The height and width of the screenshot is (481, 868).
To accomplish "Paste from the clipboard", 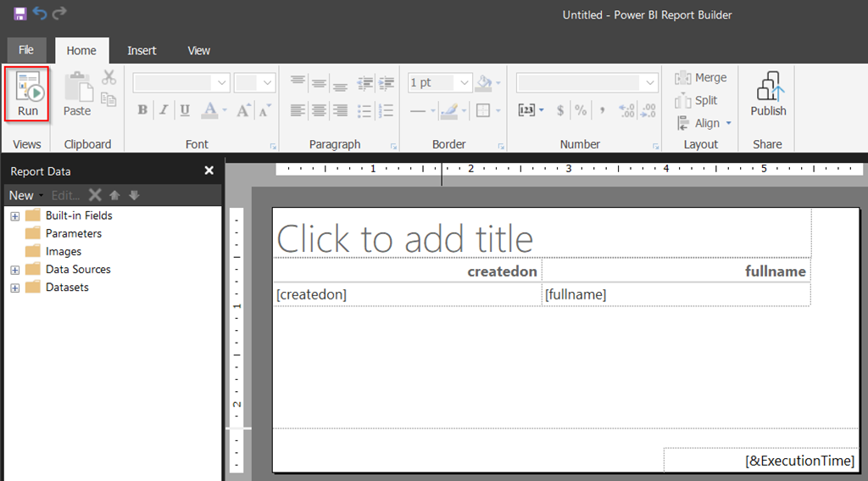I will (77, 94).
